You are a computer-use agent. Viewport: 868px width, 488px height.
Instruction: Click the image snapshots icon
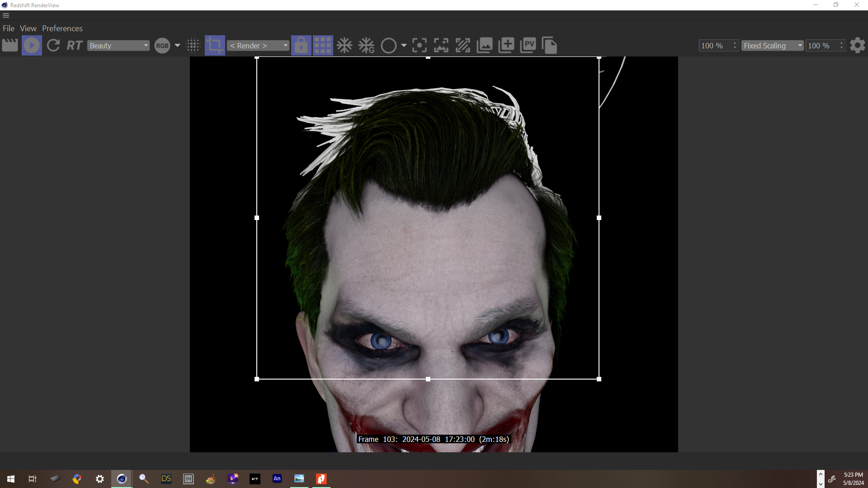(485, 46)
